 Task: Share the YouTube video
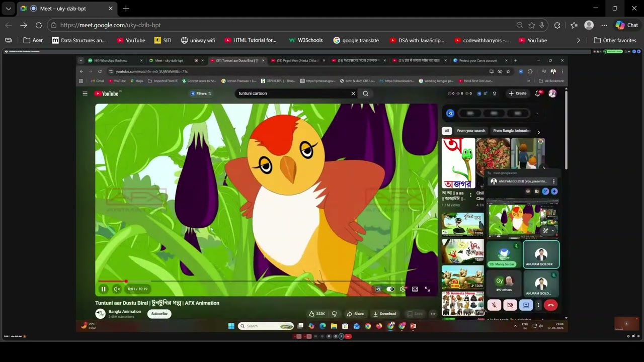[355, 314]
